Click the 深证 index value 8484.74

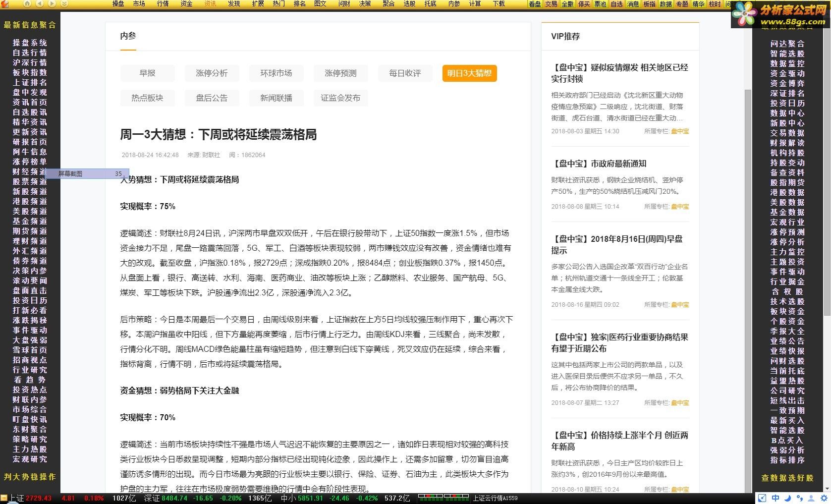point(174,498)
